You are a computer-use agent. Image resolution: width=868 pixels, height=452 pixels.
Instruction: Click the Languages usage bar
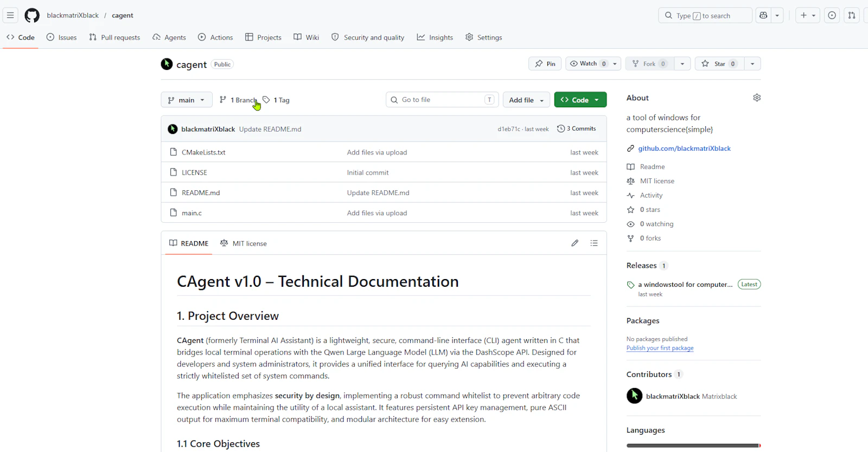point(694,445)
